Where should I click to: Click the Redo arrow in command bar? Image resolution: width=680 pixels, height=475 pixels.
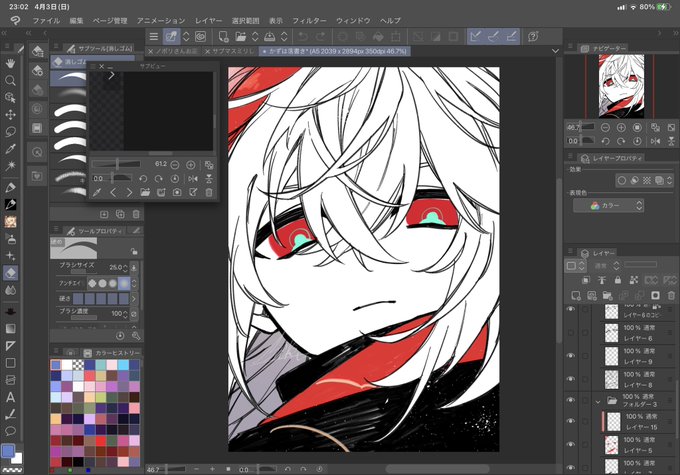(321, 37)
